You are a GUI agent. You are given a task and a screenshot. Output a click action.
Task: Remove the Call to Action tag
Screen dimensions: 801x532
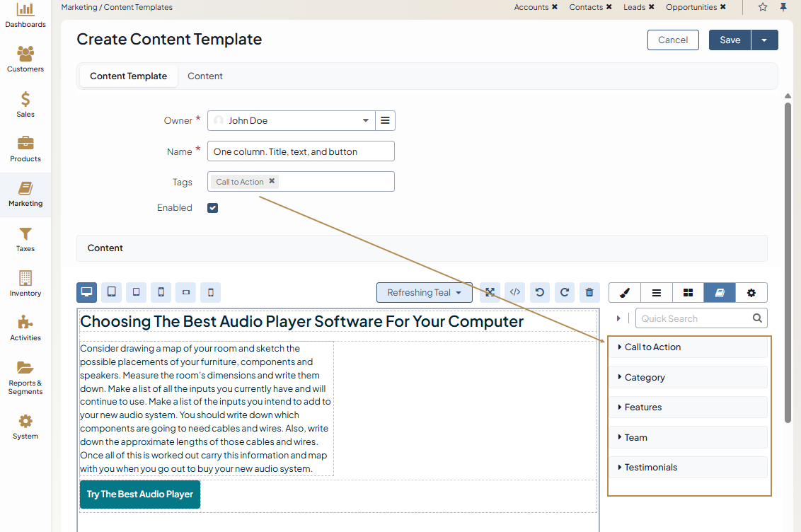point(272,181)
